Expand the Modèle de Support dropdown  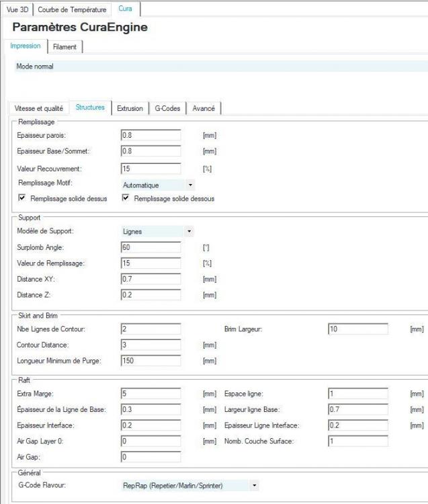[x=157, y=231]
